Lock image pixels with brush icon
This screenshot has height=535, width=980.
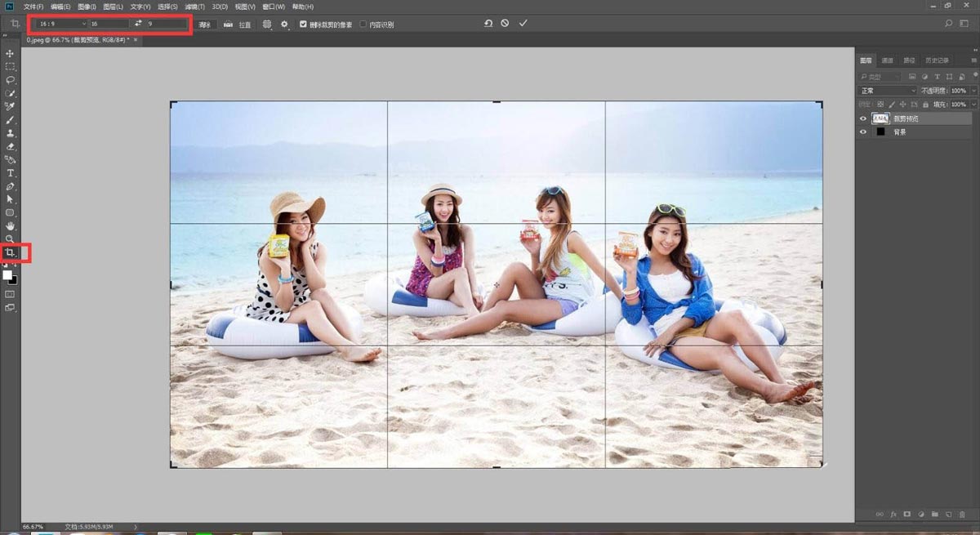[x=891, y=105]
